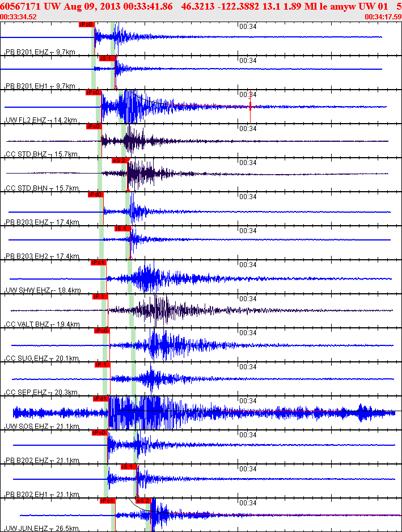Image resolution: width=402 pixels, height=532 pixels.
Task: Click the 'CC VALT BHZ - 19.4km' channel label
Action: pyautogui.click(x=43, y=324)
